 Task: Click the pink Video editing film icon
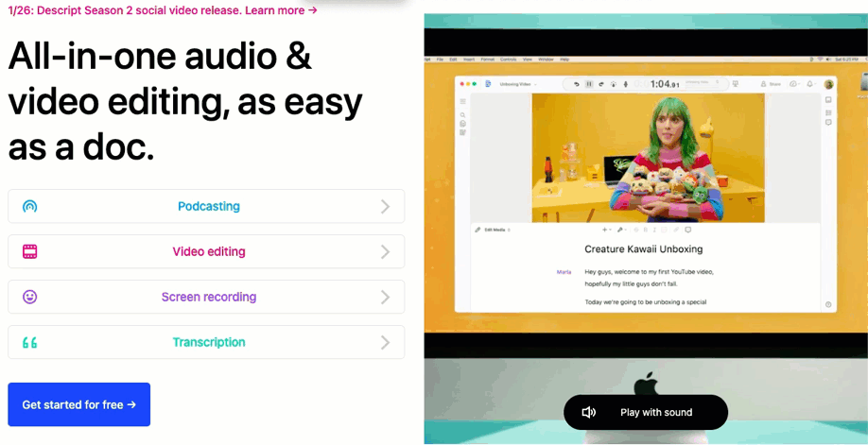pos(30,252)
